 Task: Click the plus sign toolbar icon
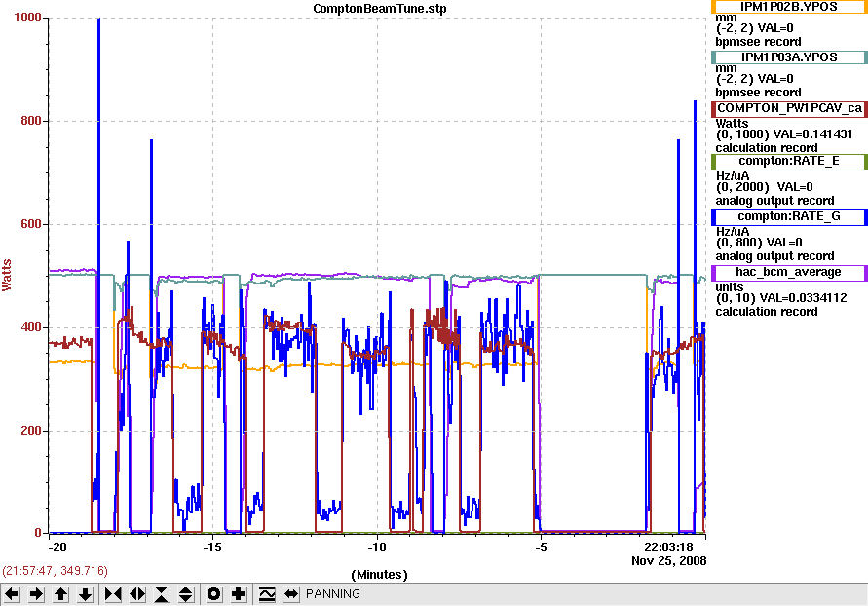[238, 594]
